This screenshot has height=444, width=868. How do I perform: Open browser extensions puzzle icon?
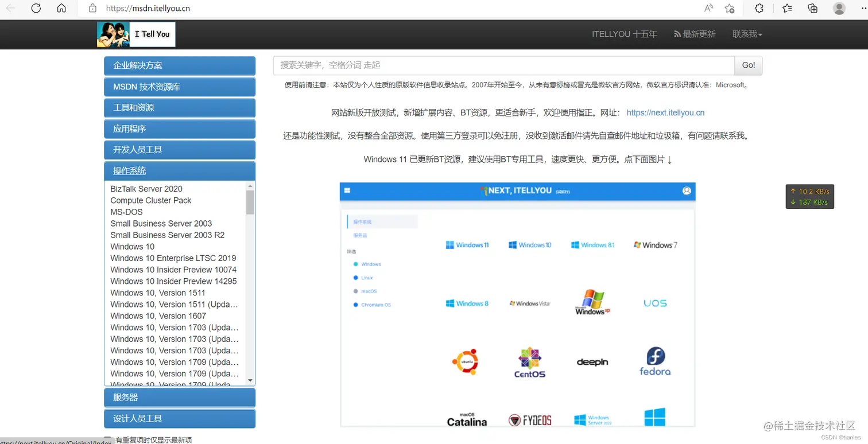pyautogui.click(x=759, y=8)
